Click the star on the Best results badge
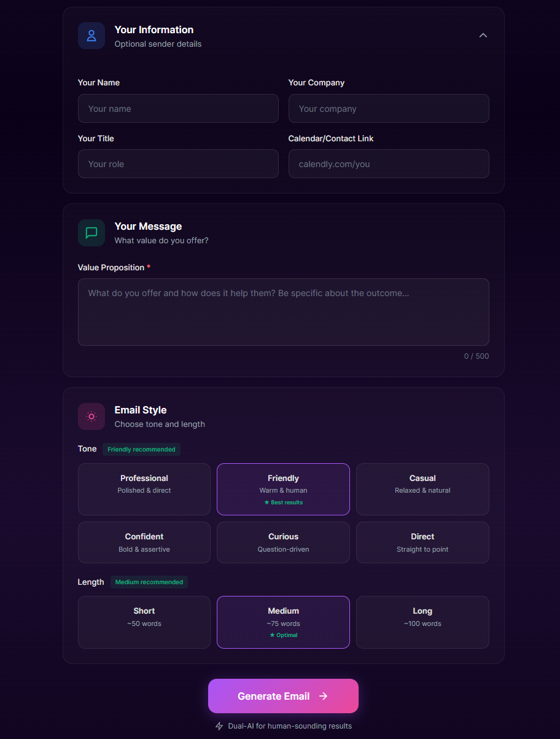Viewport: 560px width, 739px height. point(266,502)
